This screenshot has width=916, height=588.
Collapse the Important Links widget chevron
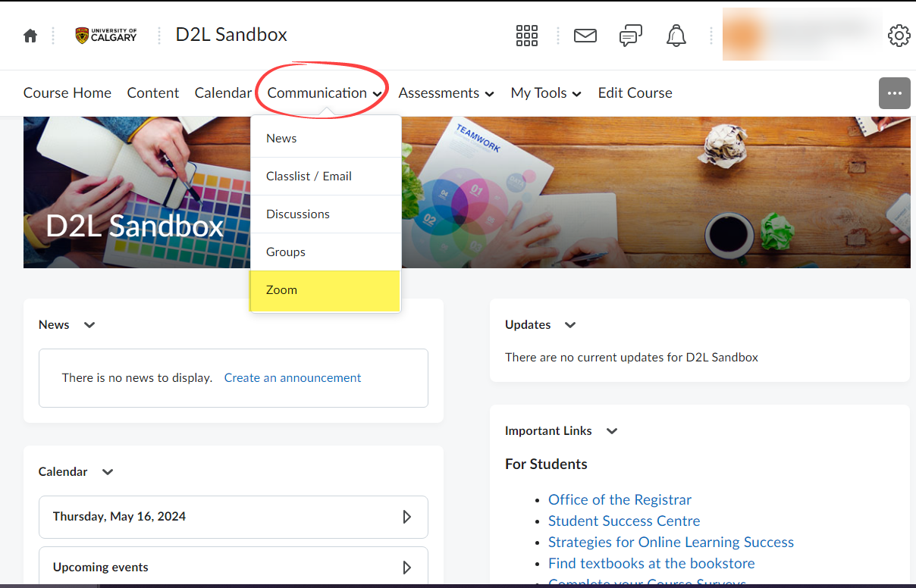pyautogui.click(x=612, y=431)
